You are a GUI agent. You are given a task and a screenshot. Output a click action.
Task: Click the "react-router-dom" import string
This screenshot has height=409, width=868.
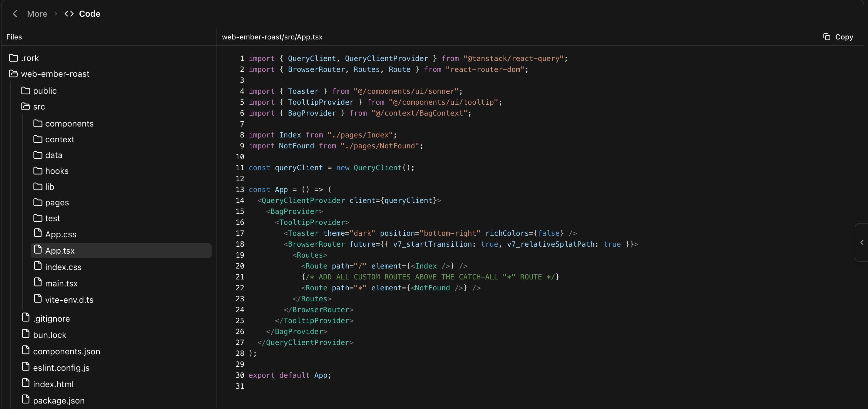click(485, 69)
